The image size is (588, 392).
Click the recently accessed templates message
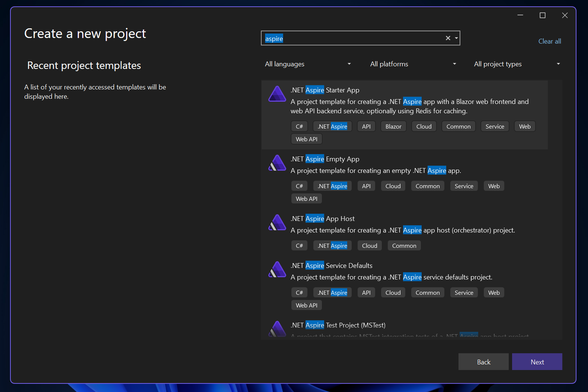click(x=95, y=92)
